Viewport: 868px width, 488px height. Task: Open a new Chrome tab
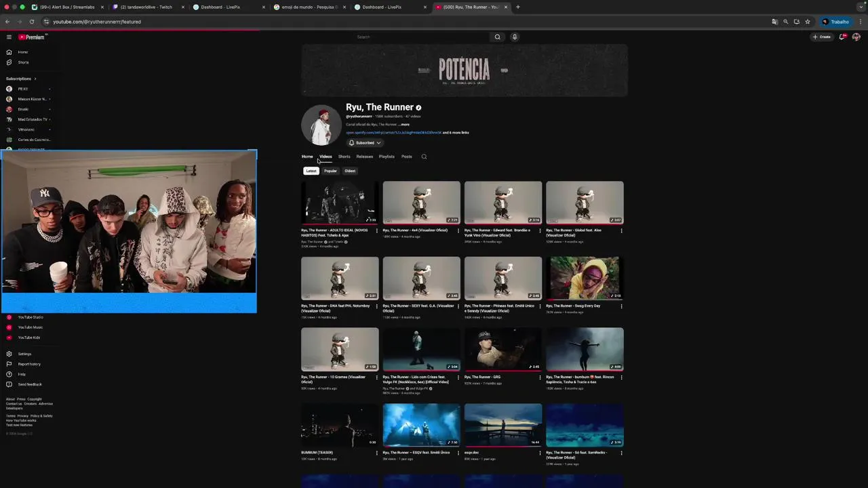518,7
